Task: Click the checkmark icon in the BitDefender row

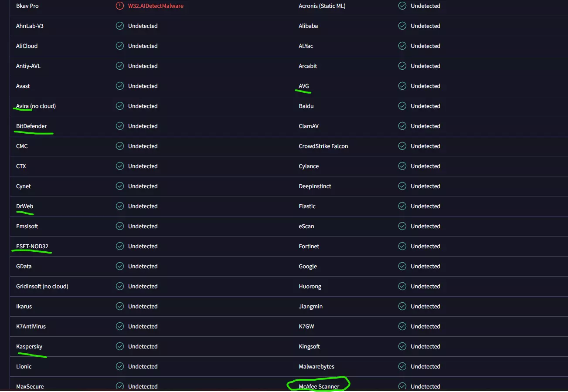Action: pyautogui.click(x=120, y=126)
